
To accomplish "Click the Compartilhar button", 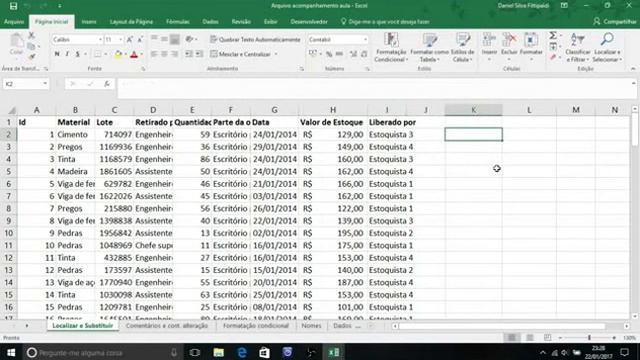I will (615, 22).
